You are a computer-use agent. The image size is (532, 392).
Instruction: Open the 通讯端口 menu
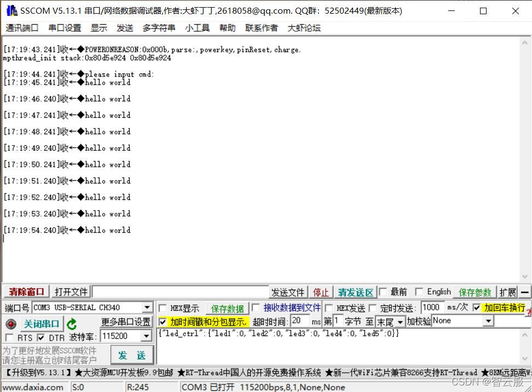click(x=22, y=28)
